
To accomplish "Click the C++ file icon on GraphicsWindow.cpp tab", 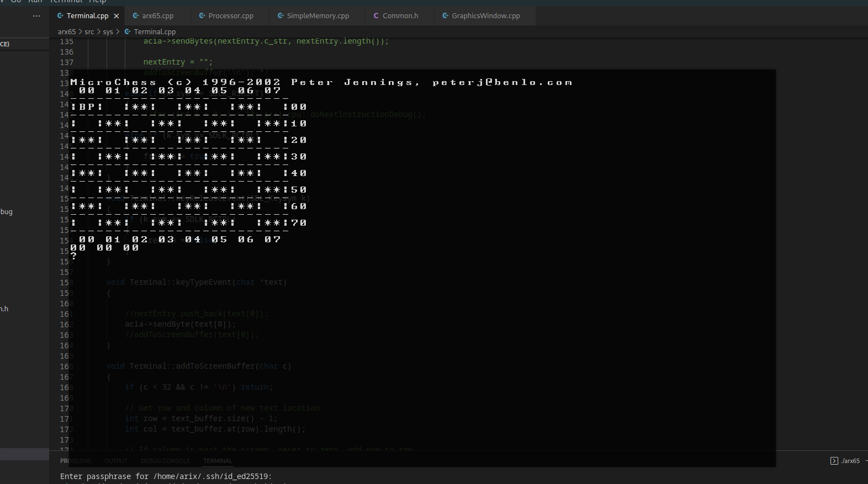I will coord(445,16).
